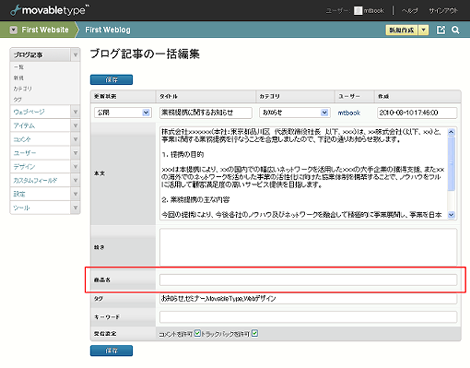Toggle allow trackbacks checkbox

pyautogui.click(x=255, y=333)
